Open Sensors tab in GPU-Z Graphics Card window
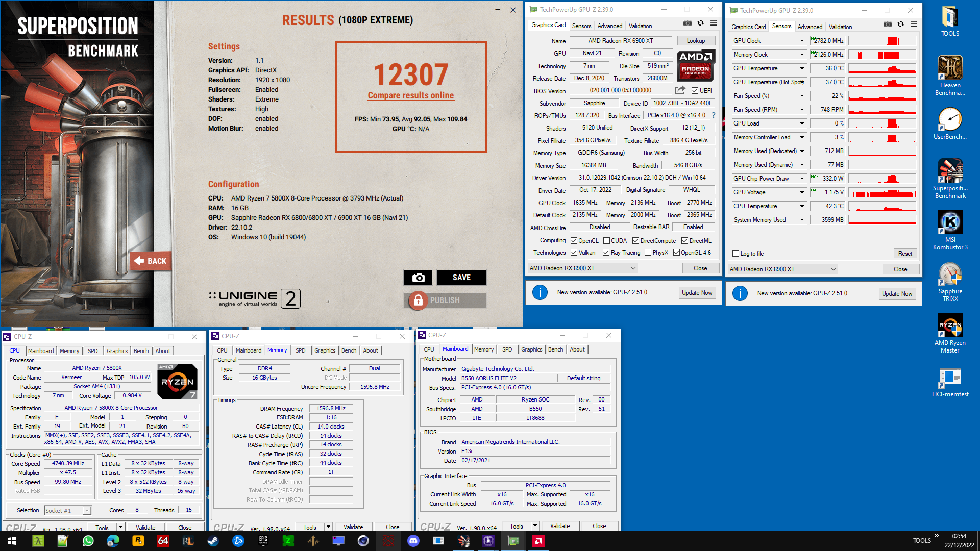The height and width of the screenshot is (551, 980). (x=581, y=26)
